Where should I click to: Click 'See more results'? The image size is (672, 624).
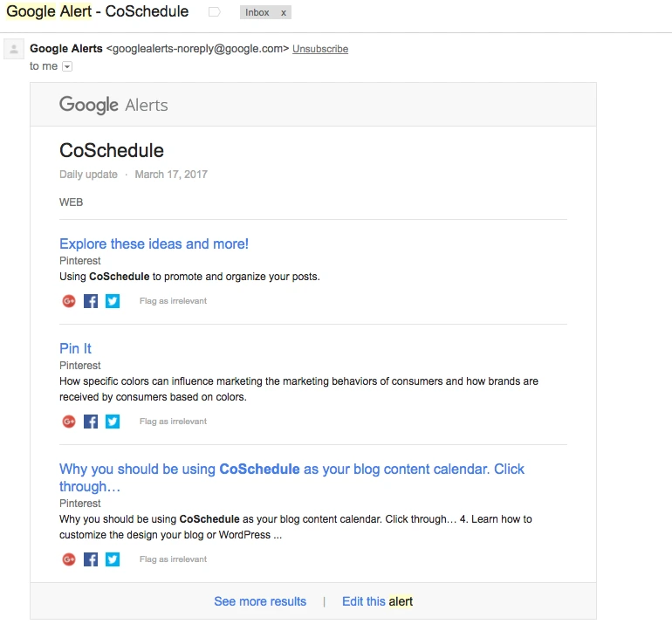coord(260,601)
